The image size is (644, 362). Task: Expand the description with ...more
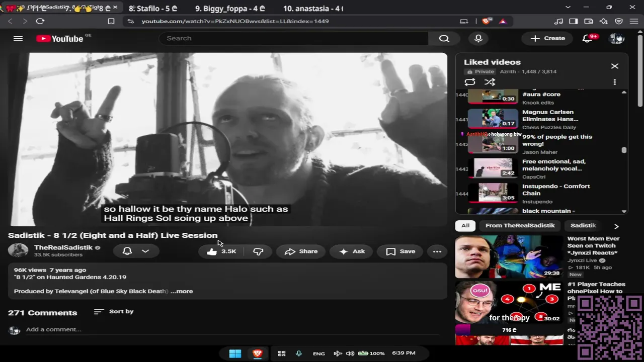(182, 291)
